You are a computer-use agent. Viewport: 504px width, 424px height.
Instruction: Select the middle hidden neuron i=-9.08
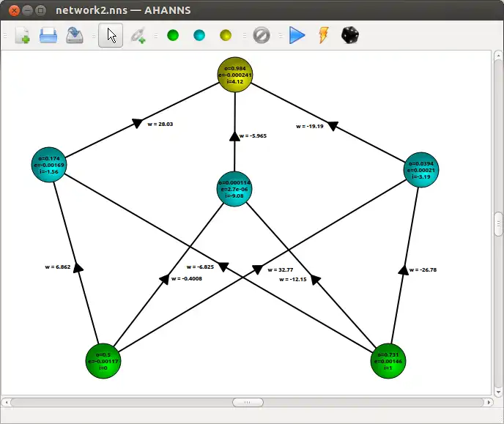click(234, 189)
